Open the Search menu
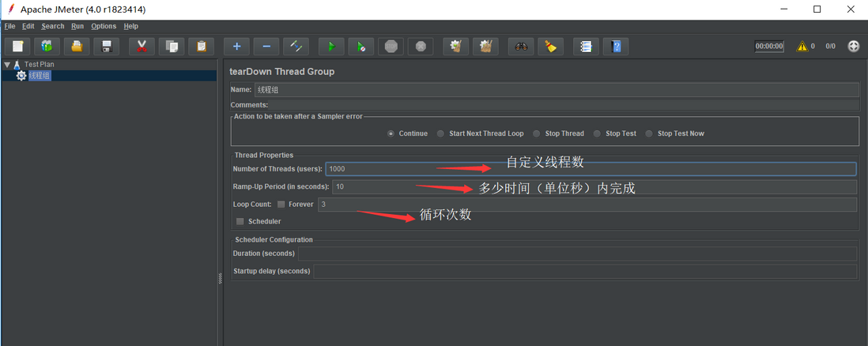 click(53, 26)
